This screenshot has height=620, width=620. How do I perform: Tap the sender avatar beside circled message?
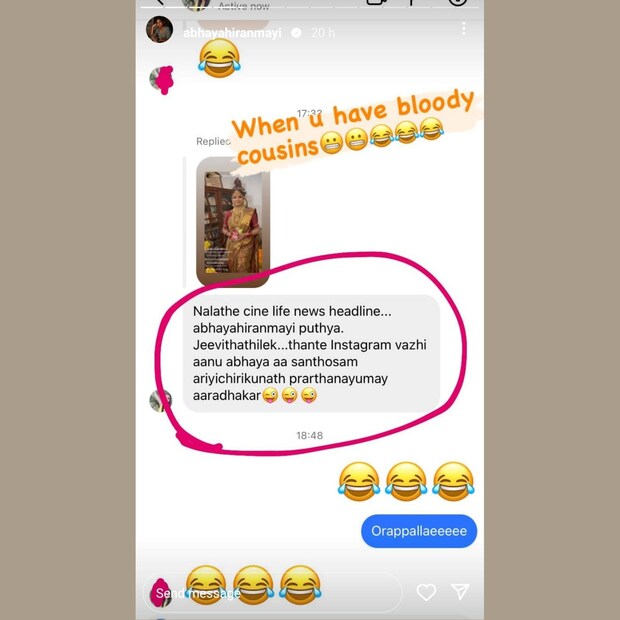click(160, 401)
